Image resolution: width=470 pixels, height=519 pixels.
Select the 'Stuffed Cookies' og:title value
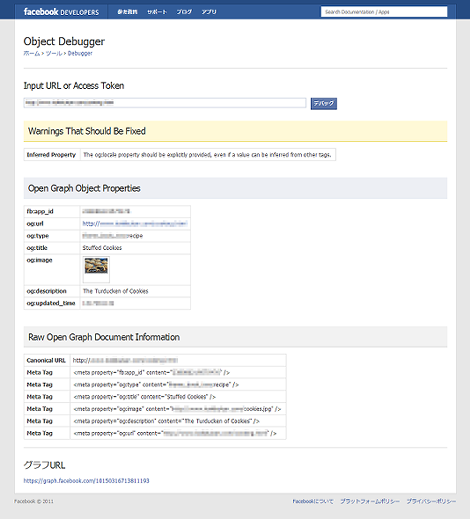click(x=102, y=248)
